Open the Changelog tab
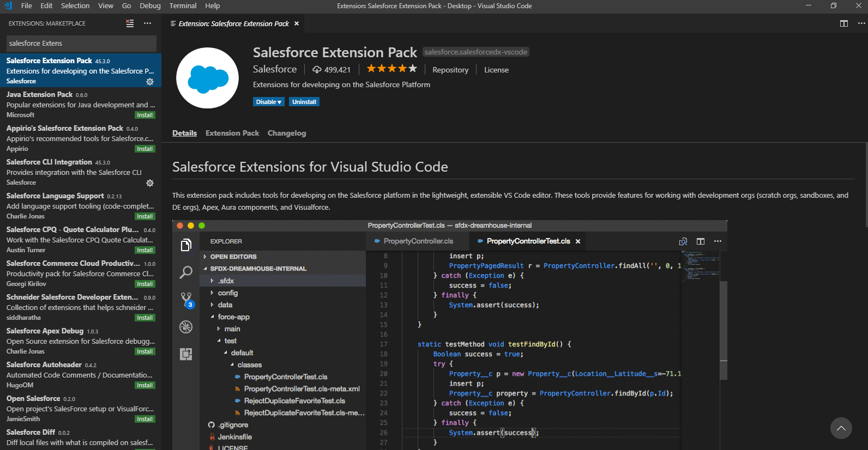 pos(287,133)
